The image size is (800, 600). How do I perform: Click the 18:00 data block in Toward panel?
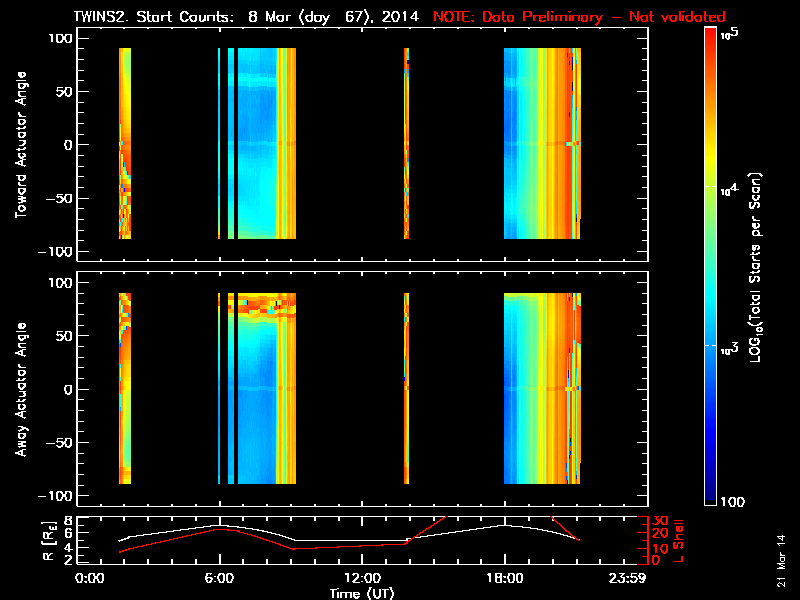pos(540,143)
